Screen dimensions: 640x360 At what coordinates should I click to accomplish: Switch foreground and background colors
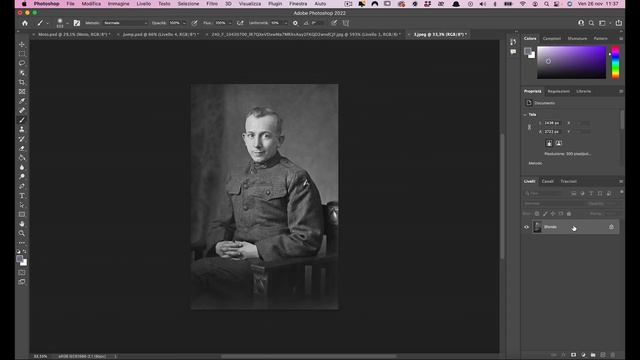25,251
